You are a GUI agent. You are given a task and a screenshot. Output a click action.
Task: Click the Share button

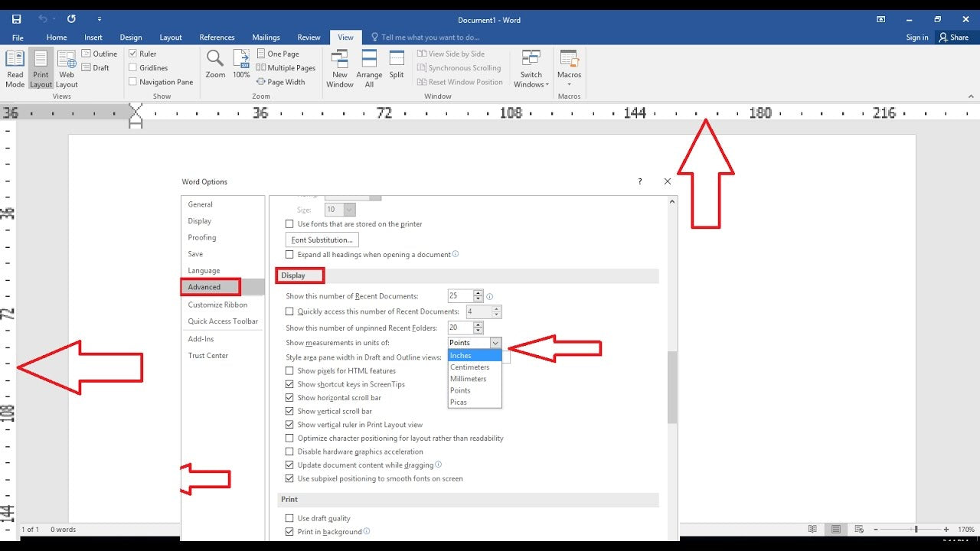click(954, 37)
